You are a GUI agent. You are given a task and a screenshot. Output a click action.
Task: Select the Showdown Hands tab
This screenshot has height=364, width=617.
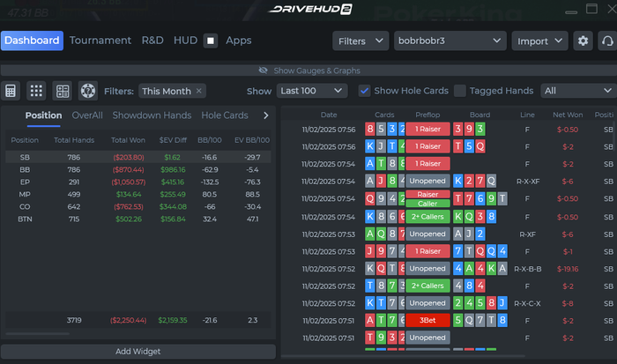click(x=152, y=115)
